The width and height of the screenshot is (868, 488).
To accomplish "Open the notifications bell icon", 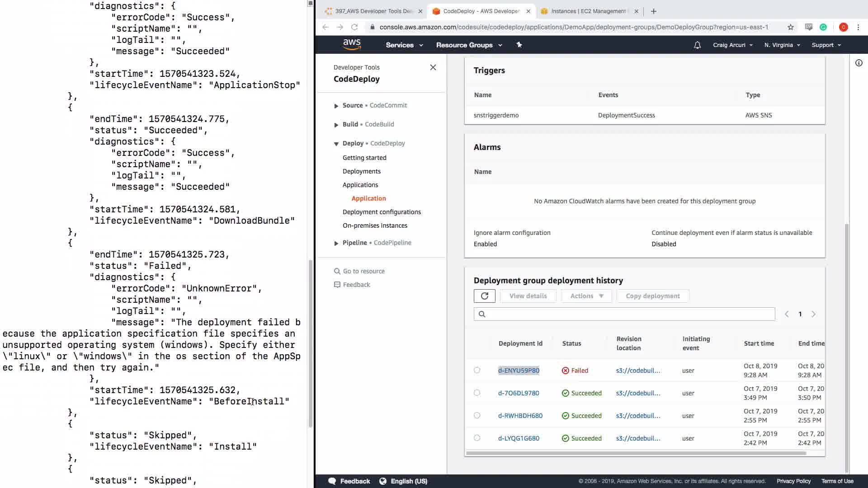I will 697,45.
